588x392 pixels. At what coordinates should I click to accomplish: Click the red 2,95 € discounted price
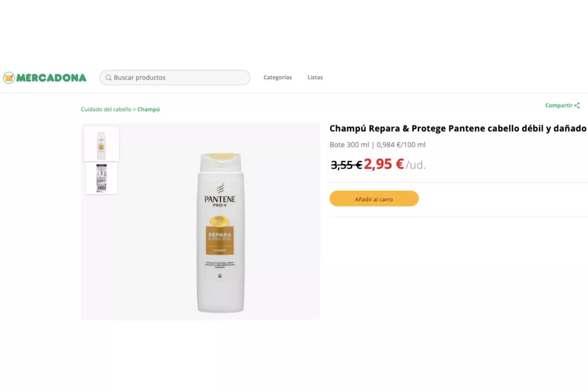coord(383,164)
